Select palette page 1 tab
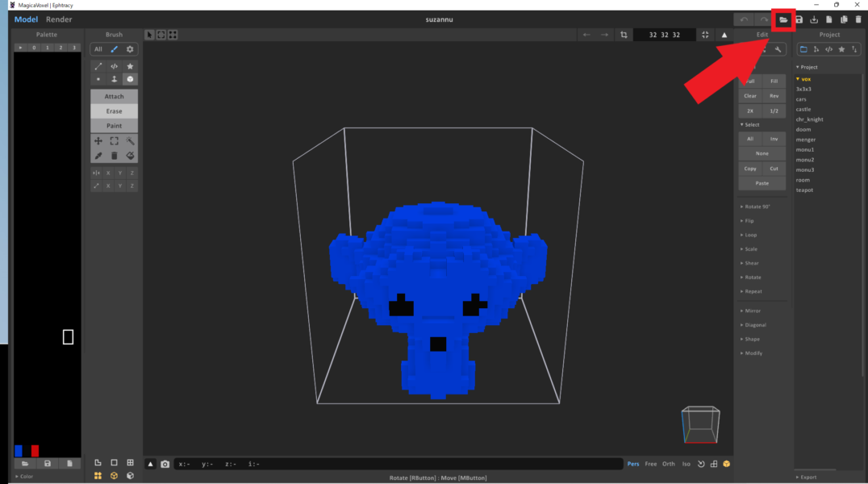 coord(48,48)
